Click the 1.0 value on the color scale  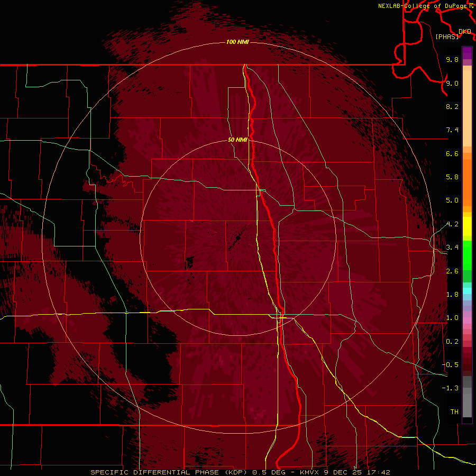tap(452, 318)
